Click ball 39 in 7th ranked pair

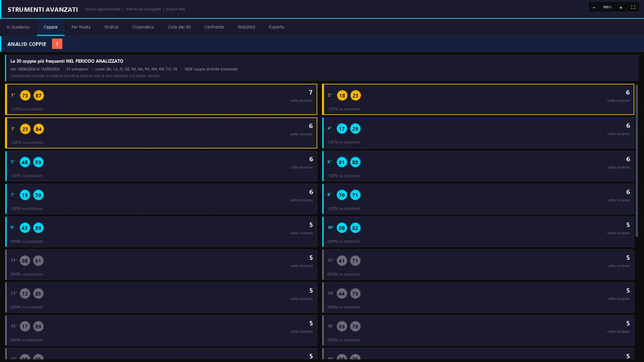pos(38,195)
